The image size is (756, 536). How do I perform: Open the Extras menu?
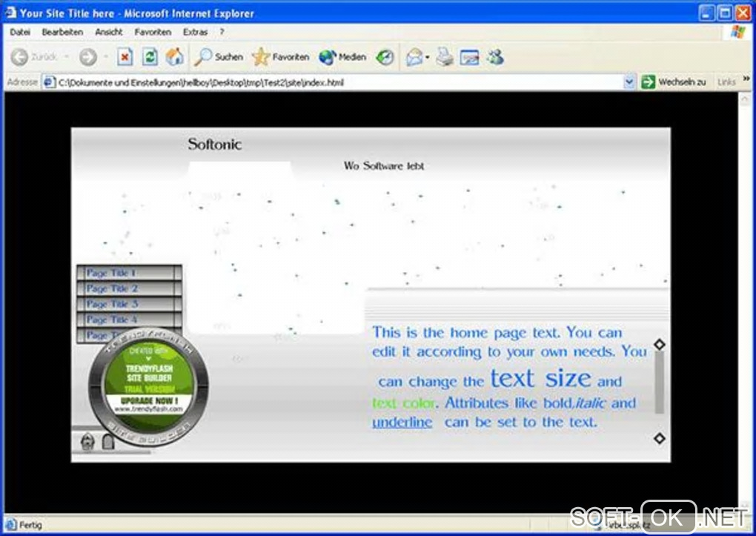point(195,32)
